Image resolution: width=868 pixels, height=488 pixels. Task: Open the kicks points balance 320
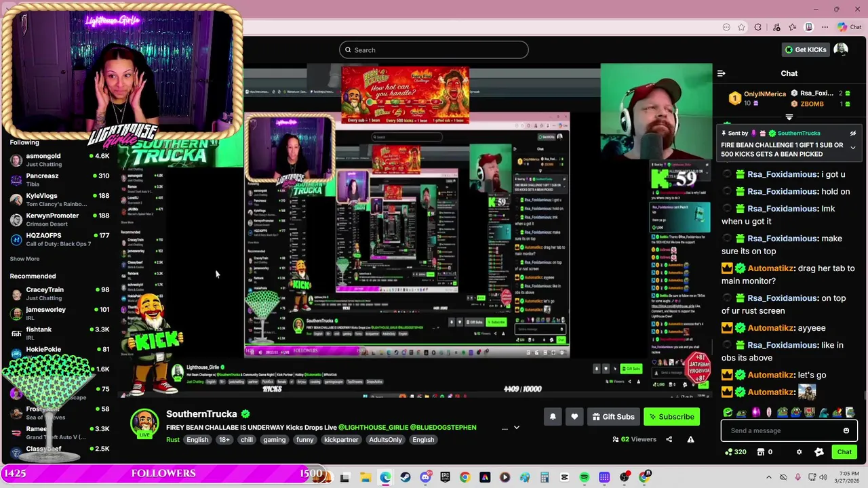[x=736, y=452]
